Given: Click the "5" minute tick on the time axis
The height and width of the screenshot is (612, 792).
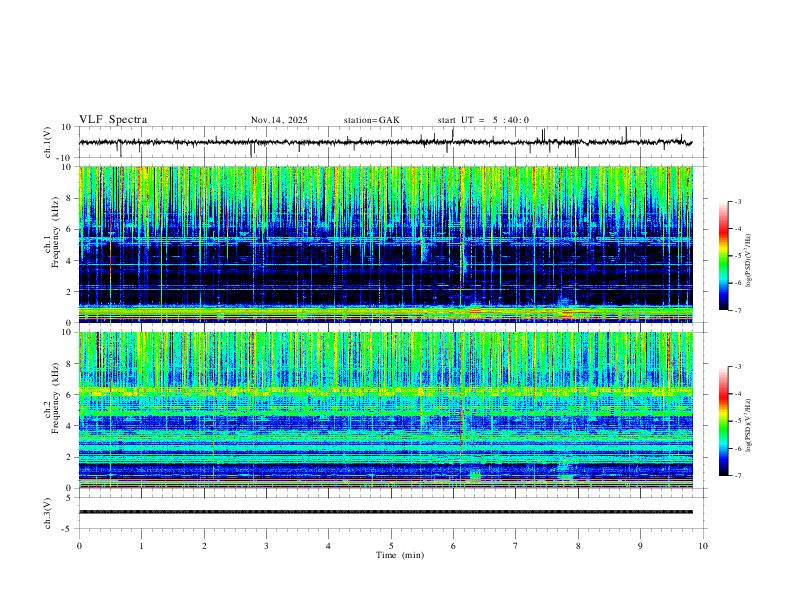Looking at the screenshot, I should (391, 546).
